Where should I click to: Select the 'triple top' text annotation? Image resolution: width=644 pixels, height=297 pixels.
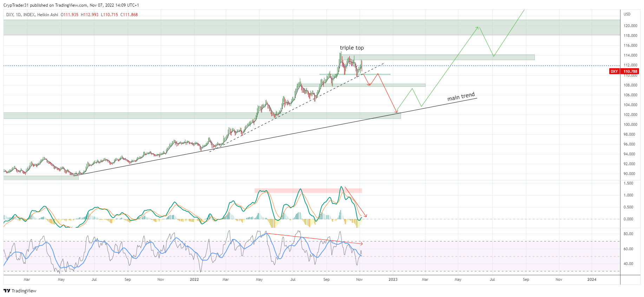coord(352,48)
